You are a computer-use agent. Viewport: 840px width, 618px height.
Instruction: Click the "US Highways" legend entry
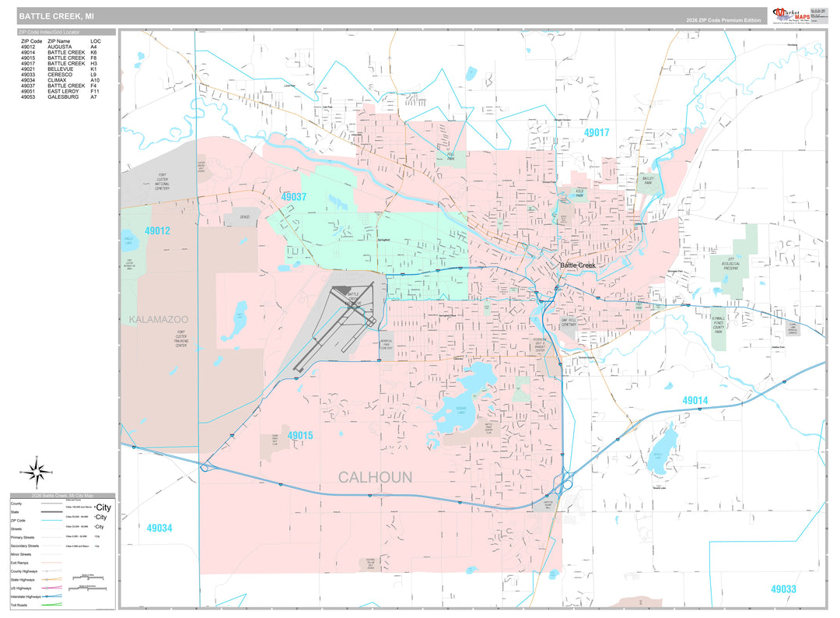pyautogui.click(x=21, y=588)
